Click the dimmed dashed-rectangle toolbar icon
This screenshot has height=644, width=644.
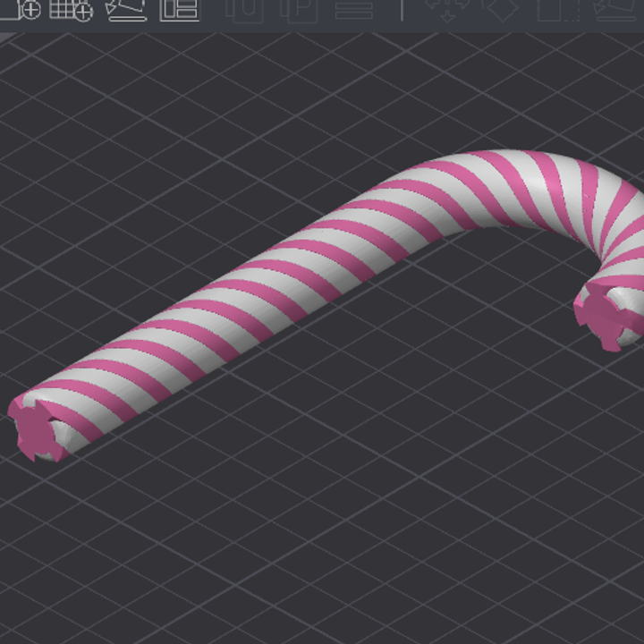[553, 8]
